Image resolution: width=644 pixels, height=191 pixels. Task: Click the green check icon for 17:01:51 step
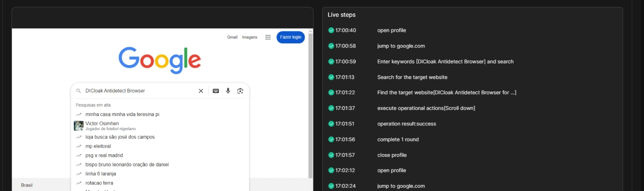(x=331, y=123)
